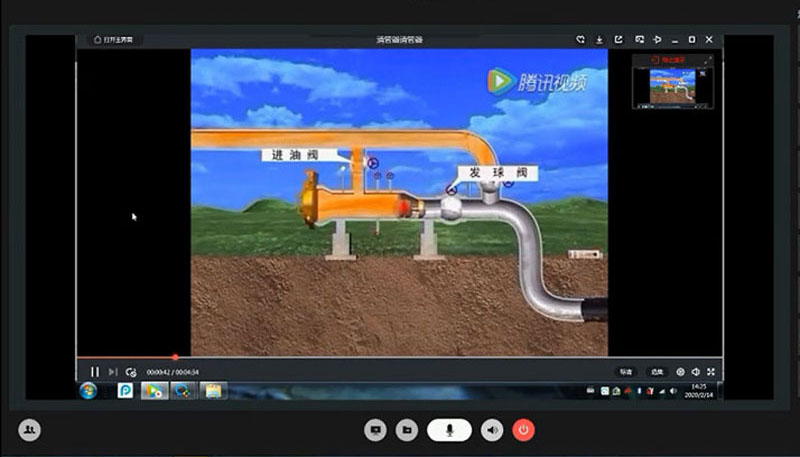The image size is (800, 457).
Task: Mute the video player volume
Action: tap(695, 372)
